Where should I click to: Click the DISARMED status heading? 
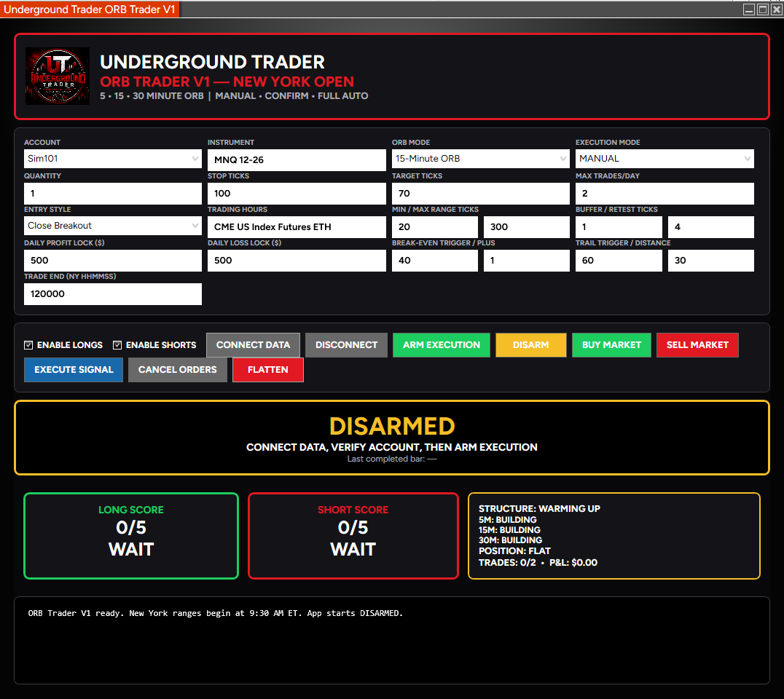392,427
